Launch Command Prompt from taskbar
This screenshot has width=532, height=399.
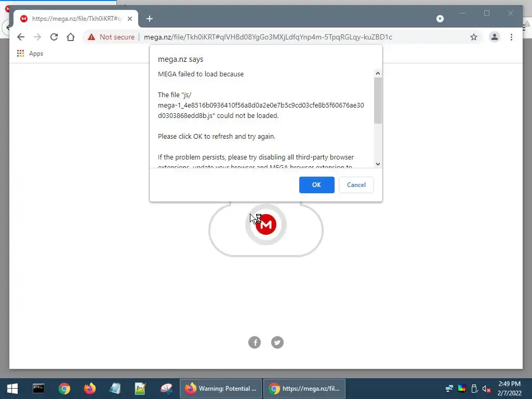tap(38, 389)
